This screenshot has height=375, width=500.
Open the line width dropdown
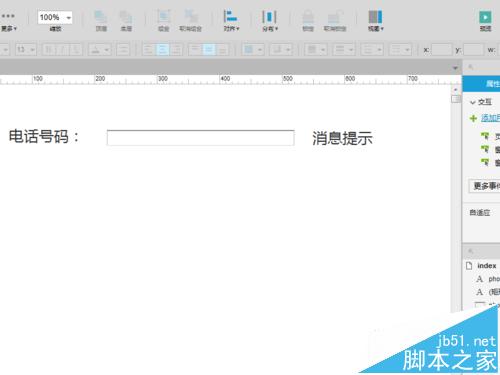[344, 50]
